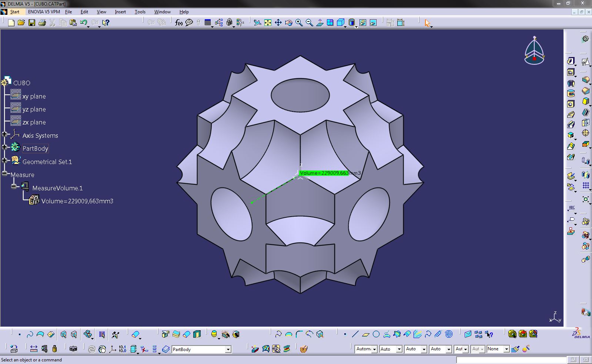
Task: Click the command input field in status bar
Action: tap(511, 360)
